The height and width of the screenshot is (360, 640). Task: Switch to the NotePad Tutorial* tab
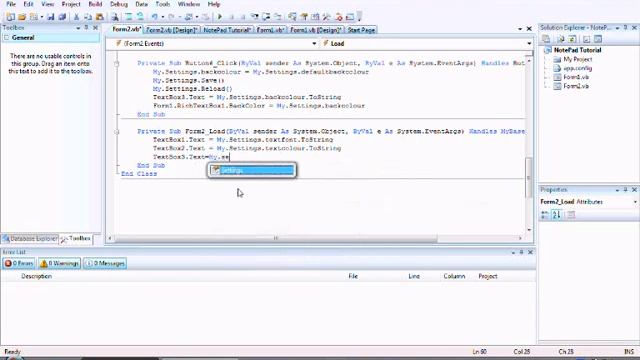tap(227, 30)
